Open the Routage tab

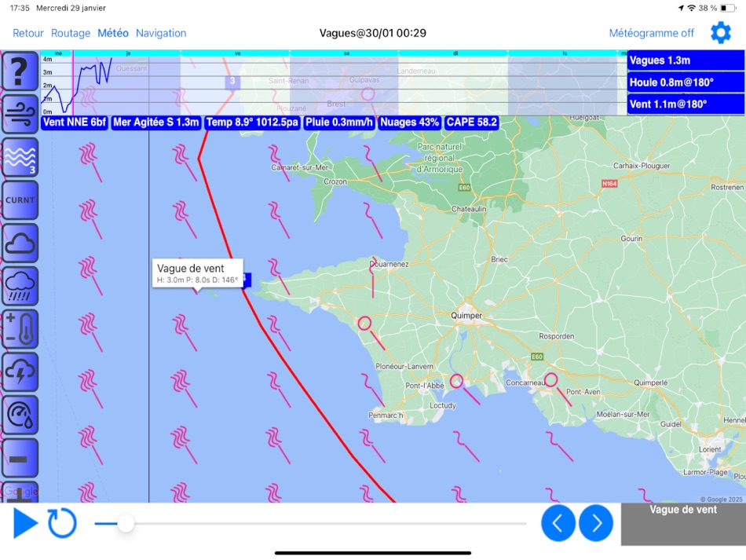click(x=71, y=33)
